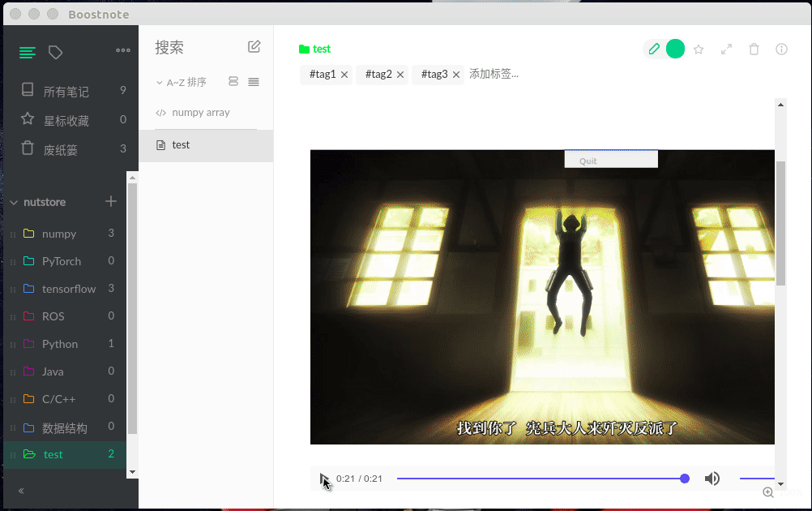Move note to trash with trash icon
Screen dimensions: 812x511
(754, 49)
